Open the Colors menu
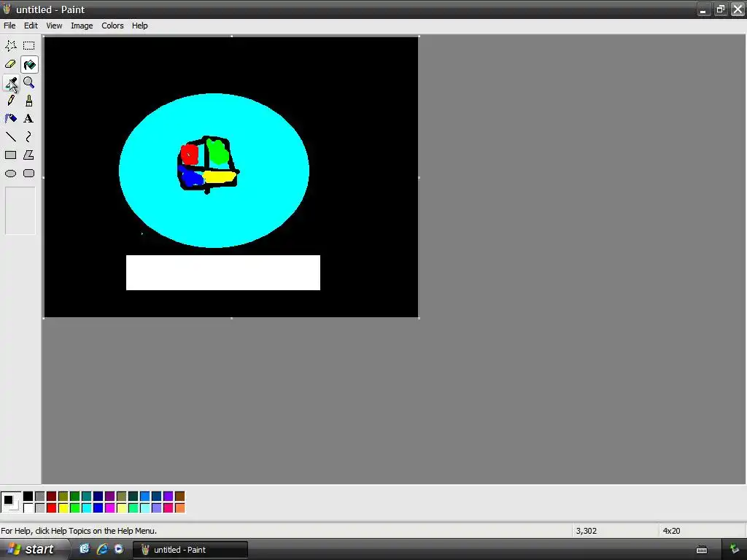747x560 pixels. (x=112, y=26)
